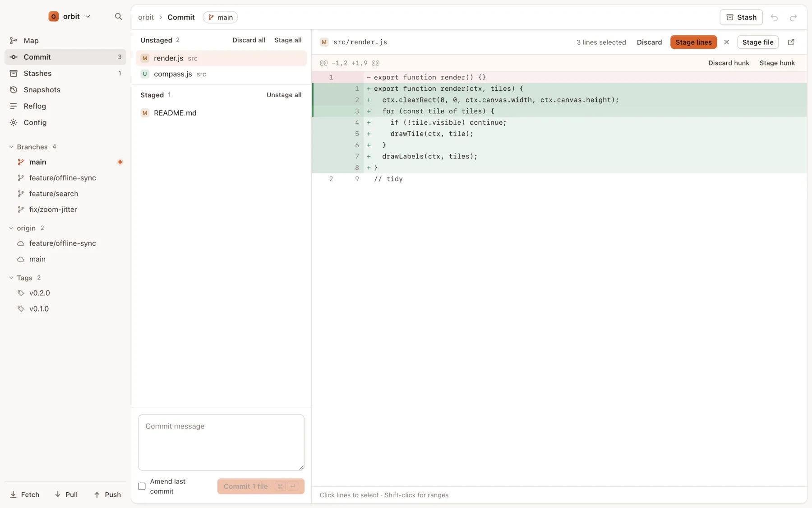The image size is (812, 508).
Task: Click the M badge beside README.md
Action: tap(145, 113)
